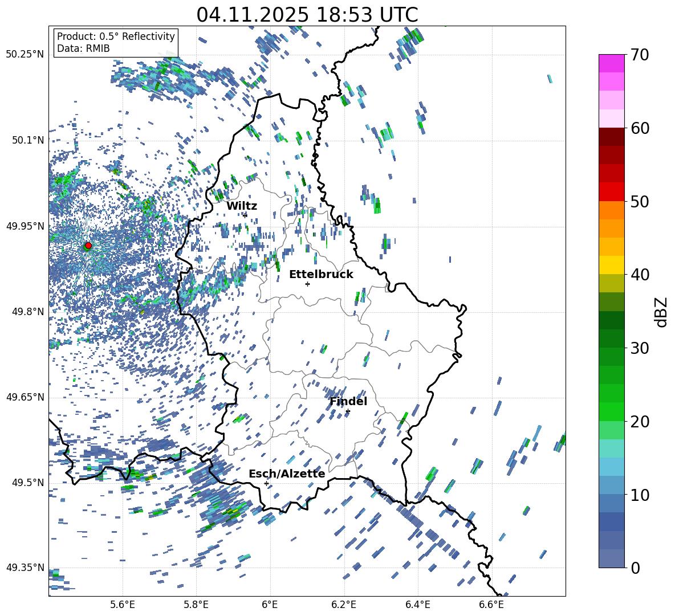Click the 0 colorbar tick label
This screenshot has height=616, width=675.
[635, 568]
